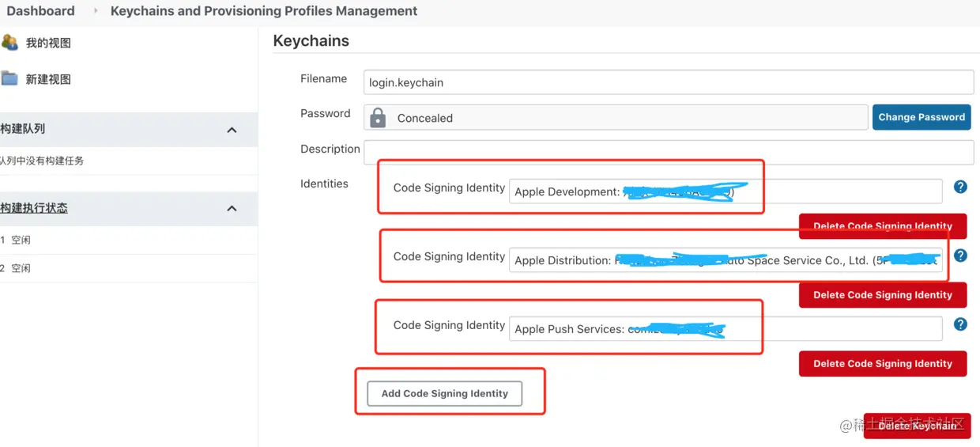
Task: Open help for Apple Distribution identity
Action: [960, 256]
